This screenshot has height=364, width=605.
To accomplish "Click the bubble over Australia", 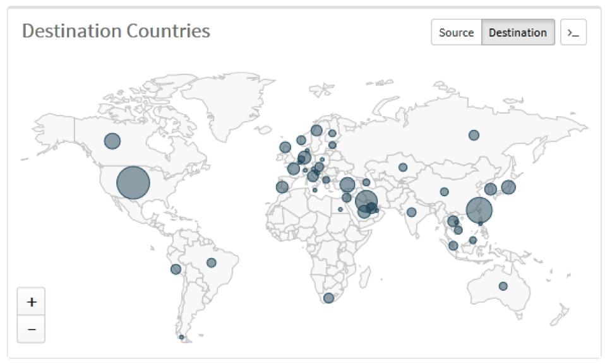I will 503,286.
